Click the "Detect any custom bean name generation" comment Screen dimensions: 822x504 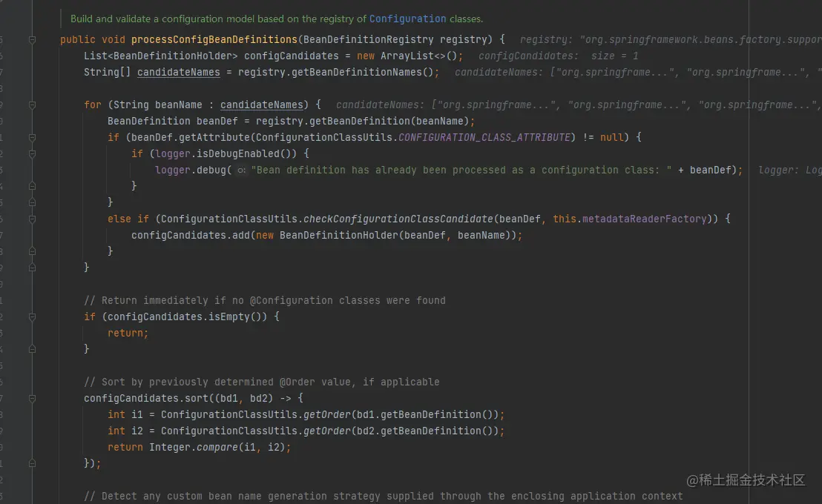click(384, 496)
